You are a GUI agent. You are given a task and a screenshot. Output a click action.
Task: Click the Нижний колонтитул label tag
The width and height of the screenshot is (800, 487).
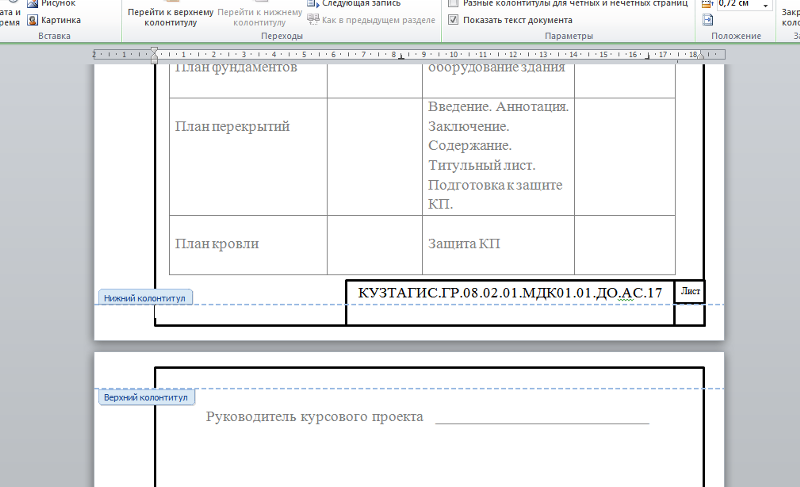coord(145,298)
